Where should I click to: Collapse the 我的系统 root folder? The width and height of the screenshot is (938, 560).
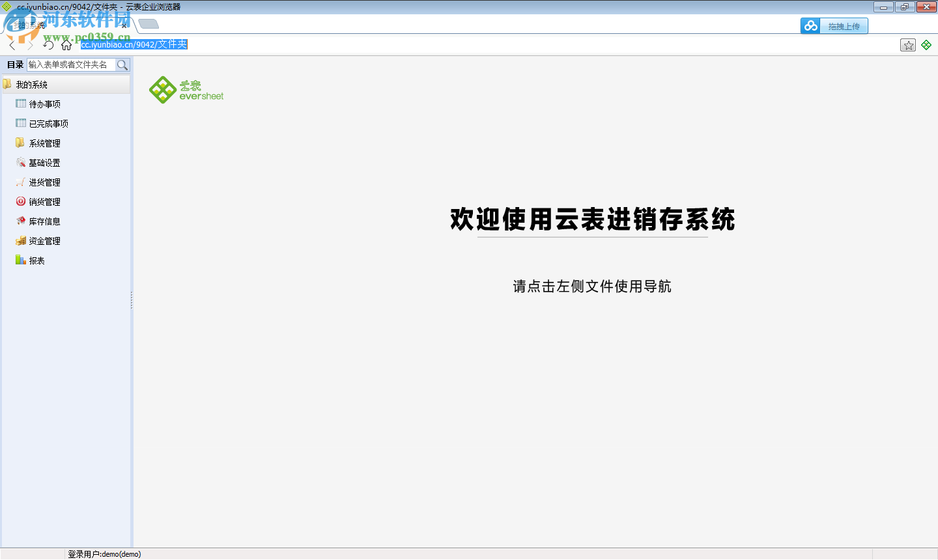coord(66,85)
